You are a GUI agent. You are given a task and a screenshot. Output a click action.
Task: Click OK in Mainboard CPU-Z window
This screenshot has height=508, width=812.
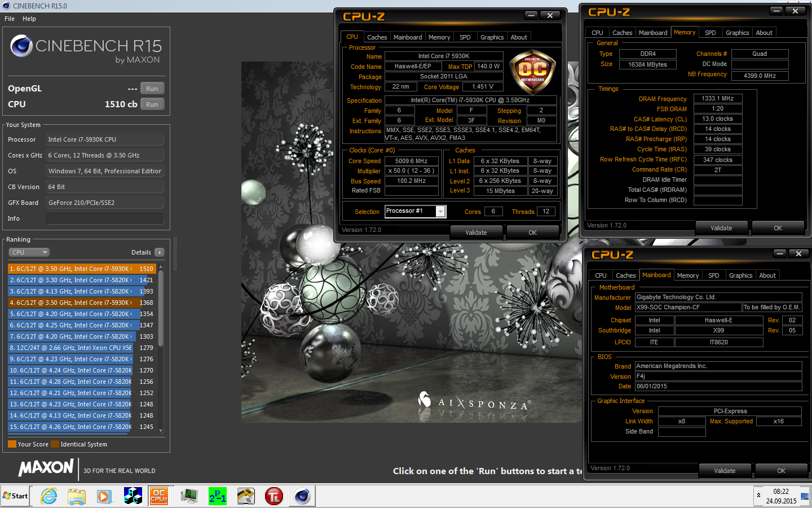(781, 471)
